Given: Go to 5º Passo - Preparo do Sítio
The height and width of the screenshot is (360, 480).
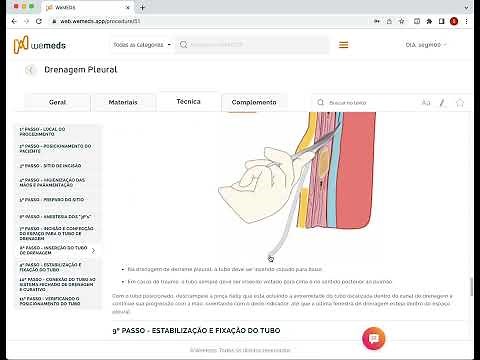Looking at the screenshot, I should [x=57, y=200].
